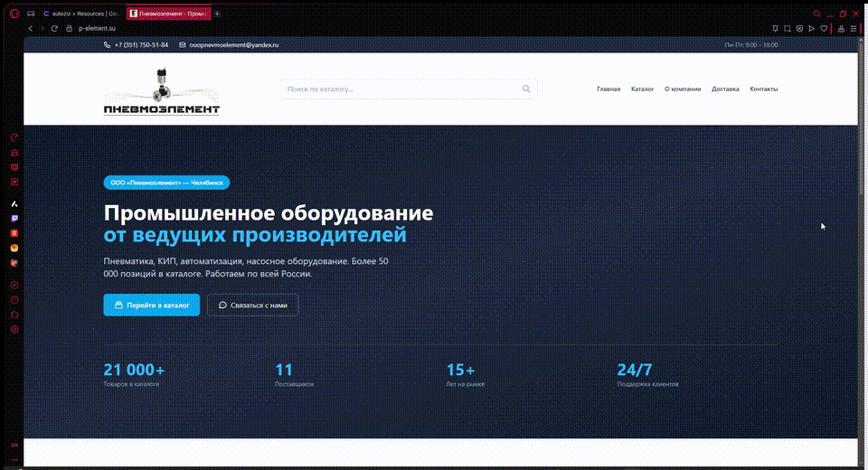Click the p-element.su address bar
Viewport: 868px width, 470px height.
[x=97, y=28]
